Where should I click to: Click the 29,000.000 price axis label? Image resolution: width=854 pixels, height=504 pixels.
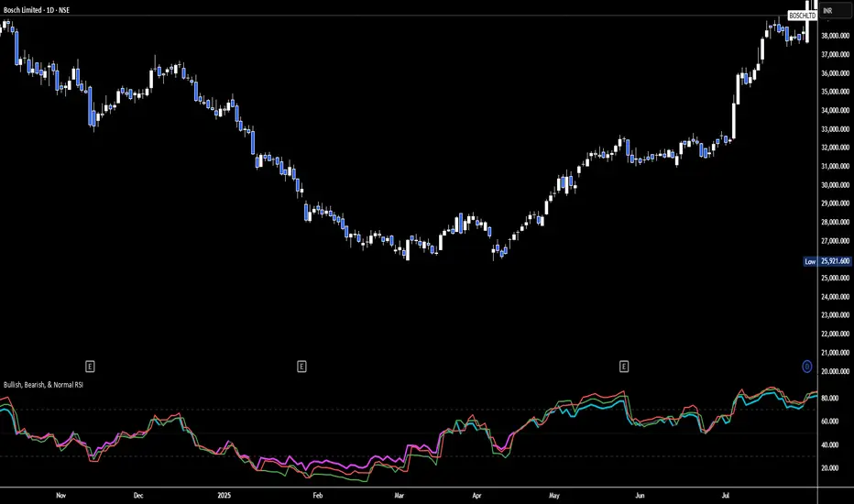tap(836, 203)
